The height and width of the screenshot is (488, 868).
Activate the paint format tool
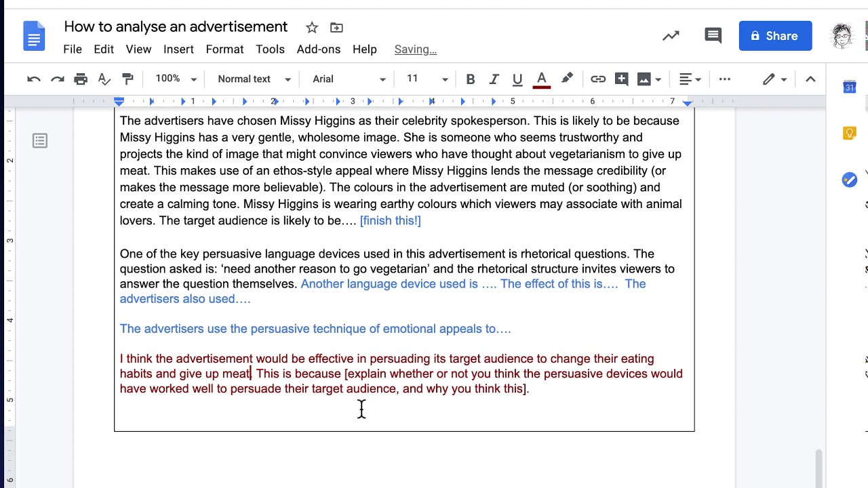[x=127, y=79]
